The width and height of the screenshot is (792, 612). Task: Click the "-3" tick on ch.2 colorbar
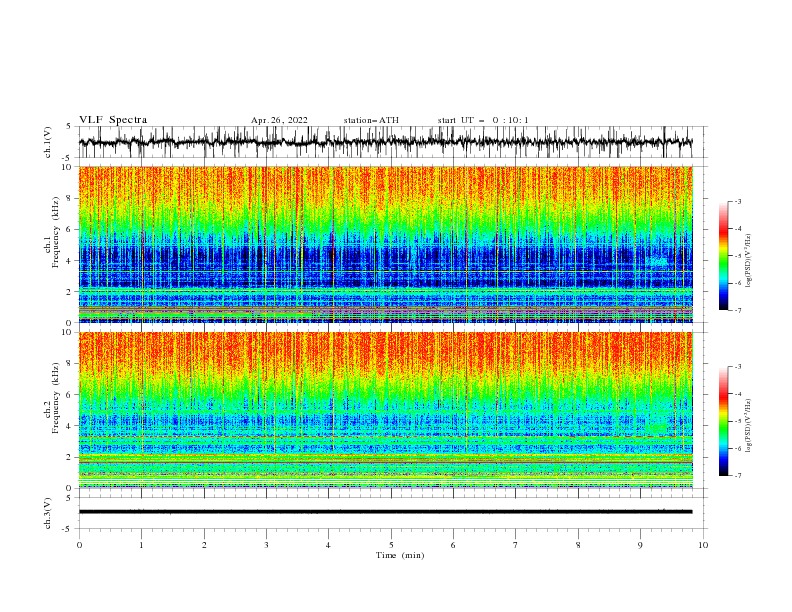coord(738,367)
